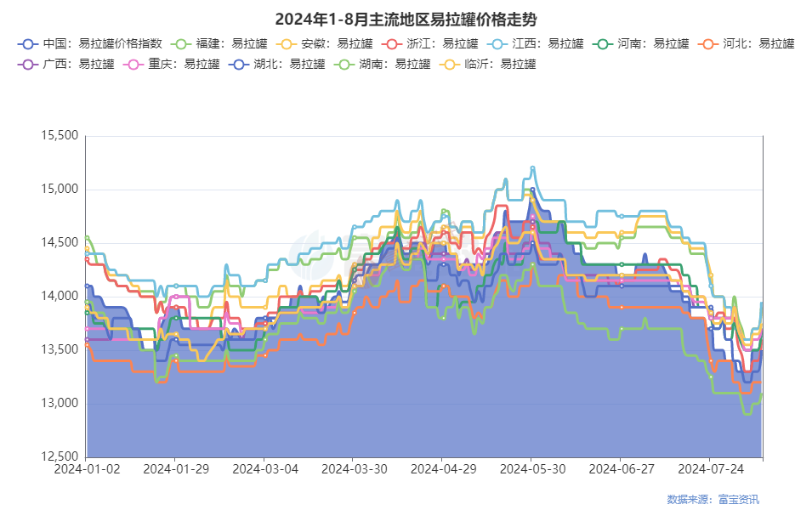Screen dimensions: 812x510
Task: Click the 15,500 y-axis value label
Action: pos(60,136)
